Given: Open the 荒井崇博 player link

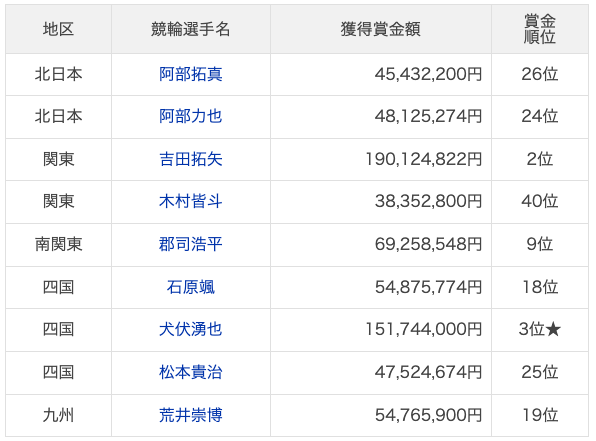Looking at the screenshot, I should (190, 415).
